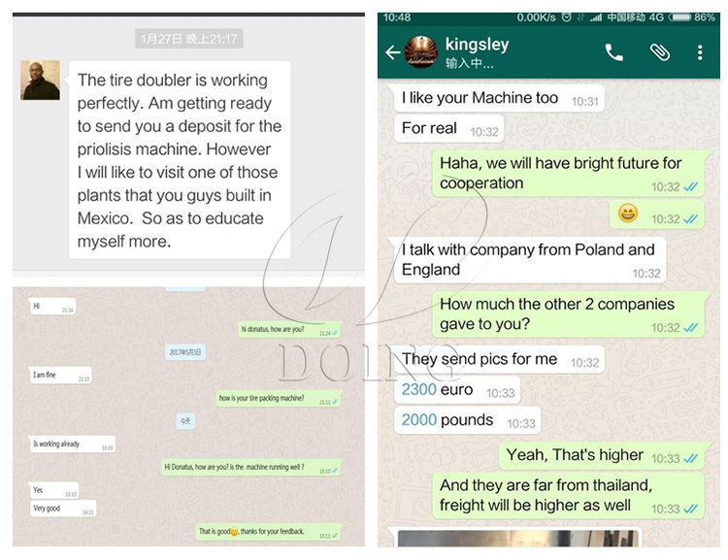Tap the 'Yeah, That's higher' message

[x=601, y=455]
